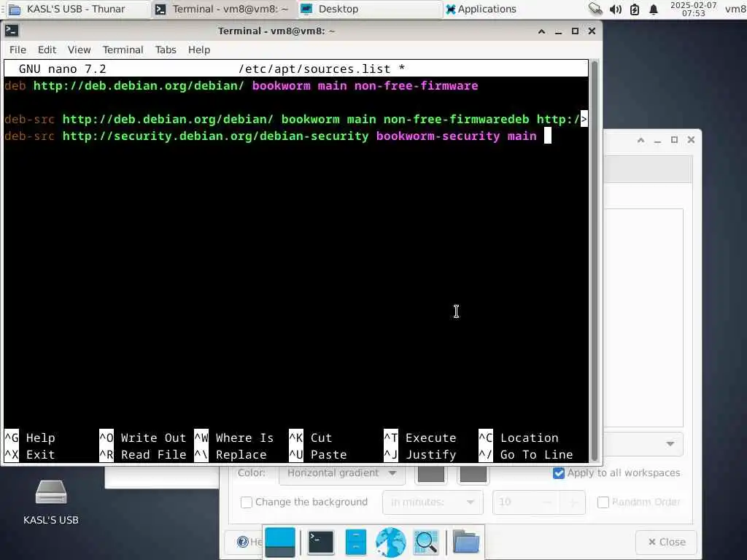The width and height of the screenshot is (747, 560).
Task: Open the Terminal Edit menu
Action: [x=47, y=50]
